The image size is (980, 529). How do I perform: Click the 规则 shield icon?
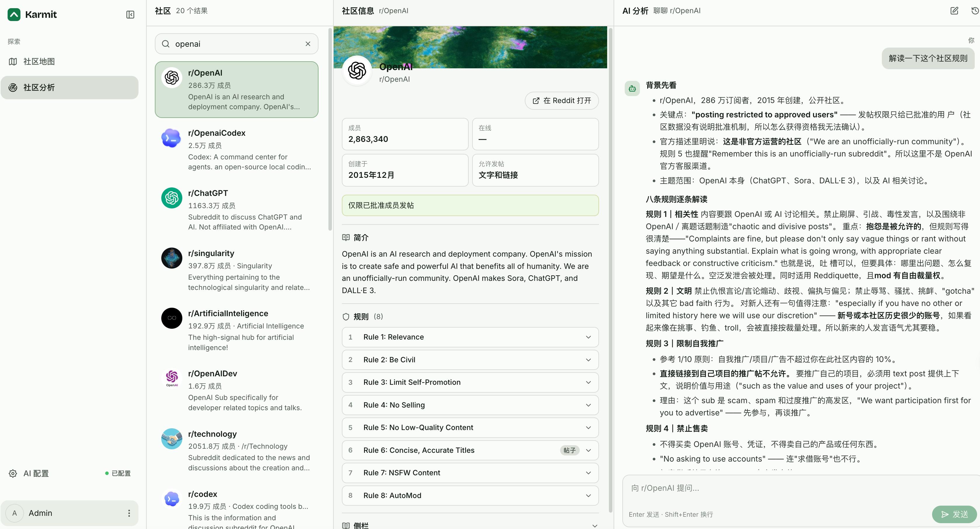346,316
